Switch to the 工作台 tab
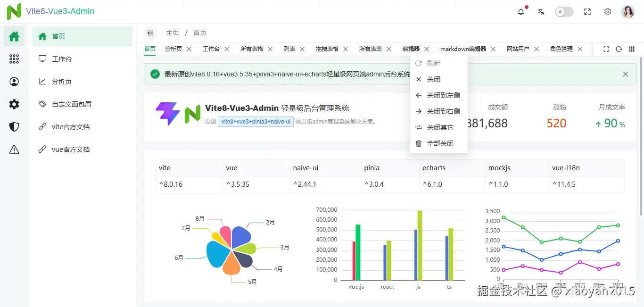Viewport: 644px width, 307px height. (211, 49)
